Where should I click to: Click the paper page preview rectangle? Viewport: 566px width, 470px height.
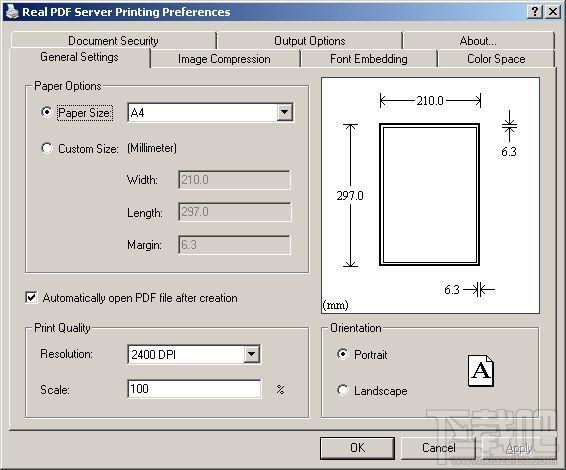[x=430, y=194]
